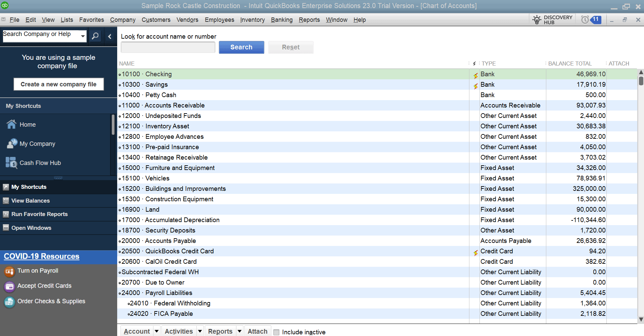
Task: Select the 24020 FICA Payable sub-account
Action: [377, 314]
